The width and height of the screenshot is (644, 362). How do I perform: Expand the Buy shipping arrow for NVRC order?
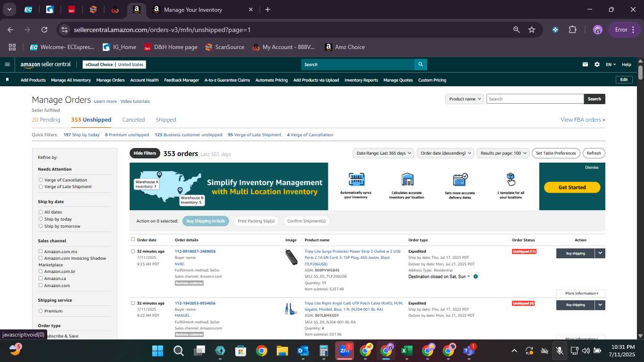(x=600, y=253)
